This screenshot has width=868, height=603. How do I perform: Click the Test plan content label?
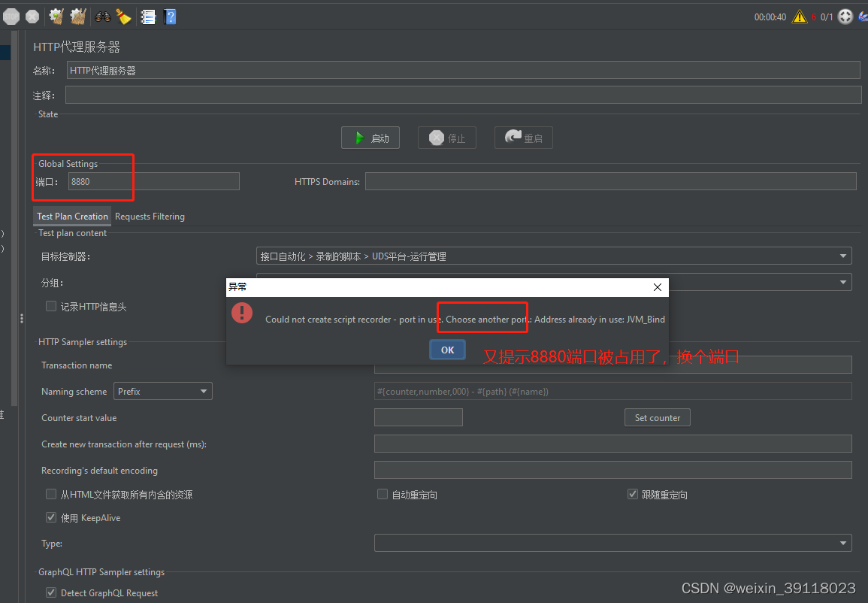tap(72, 233)
